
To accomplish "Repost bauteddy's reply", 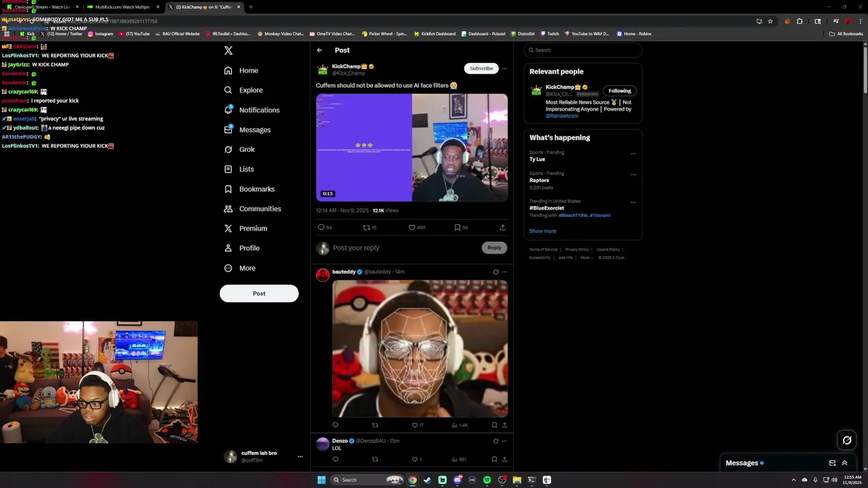I will 375,425.
